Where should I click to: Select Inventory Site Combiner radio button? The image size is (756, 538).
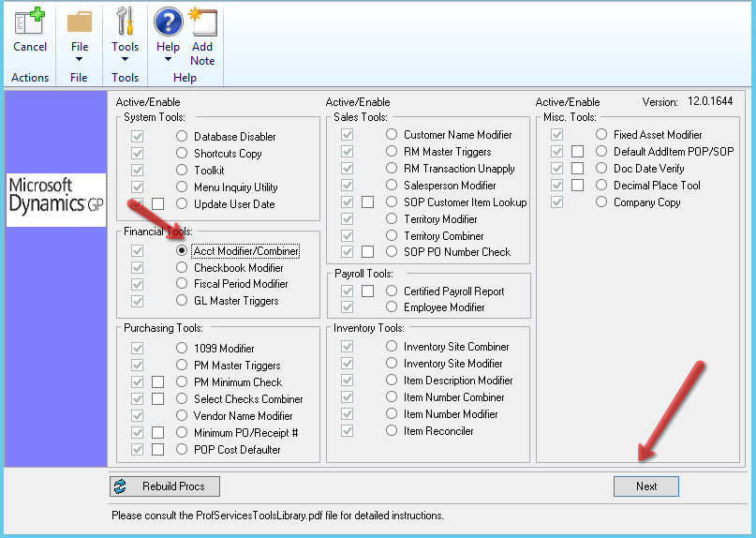[x=392, y=346]
